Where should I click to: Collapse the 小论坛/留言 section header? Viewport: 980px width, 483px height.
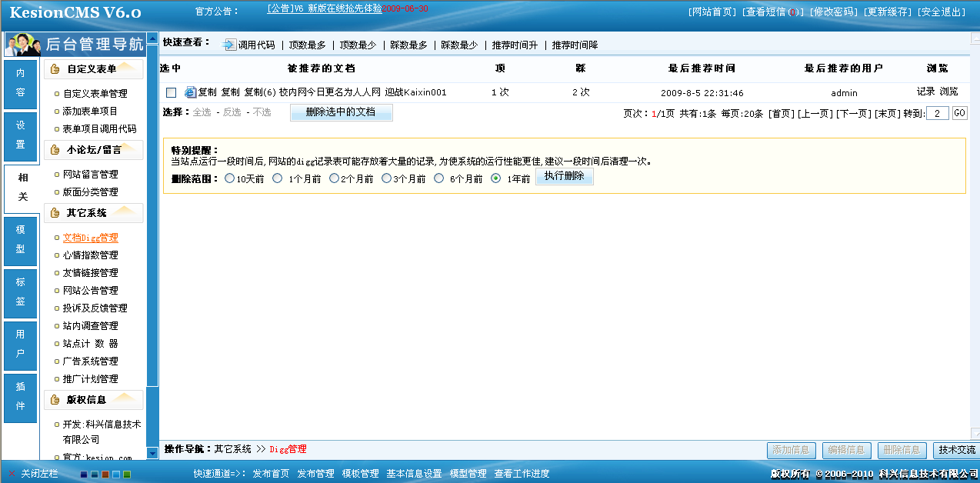click(94, 149)
